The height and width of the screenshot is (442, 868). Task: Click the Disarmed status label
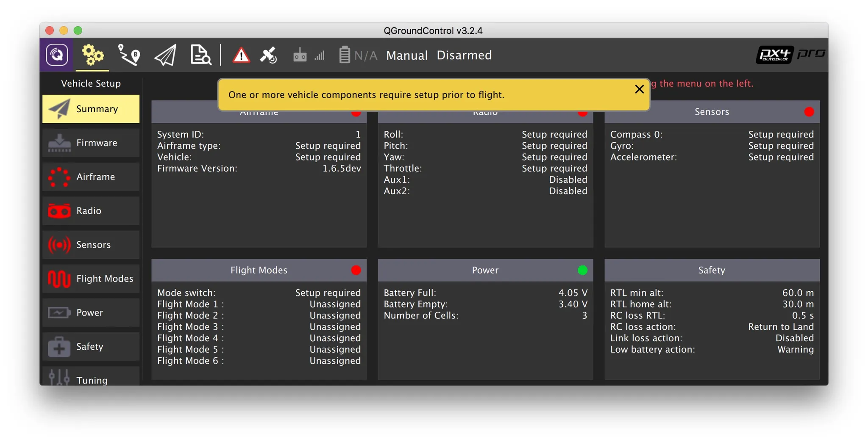[464, 55]
